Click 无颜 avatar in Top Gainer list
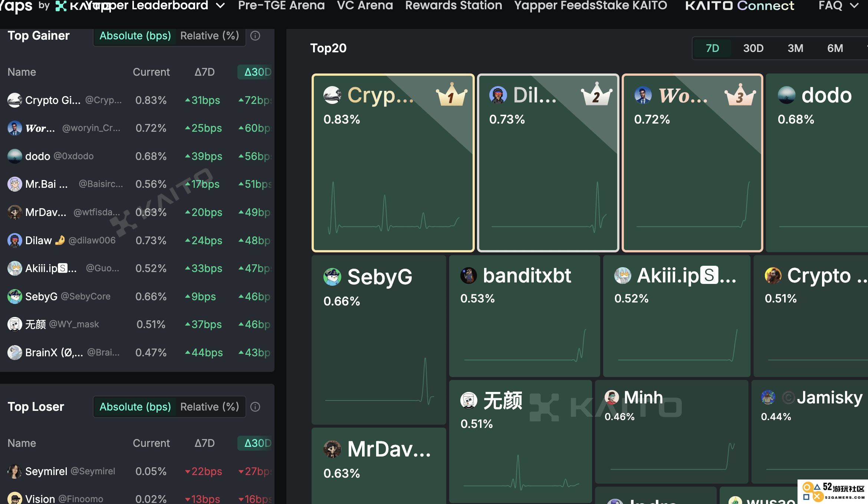868x504 pixels. pyautogui.click(x=15, y=324)
